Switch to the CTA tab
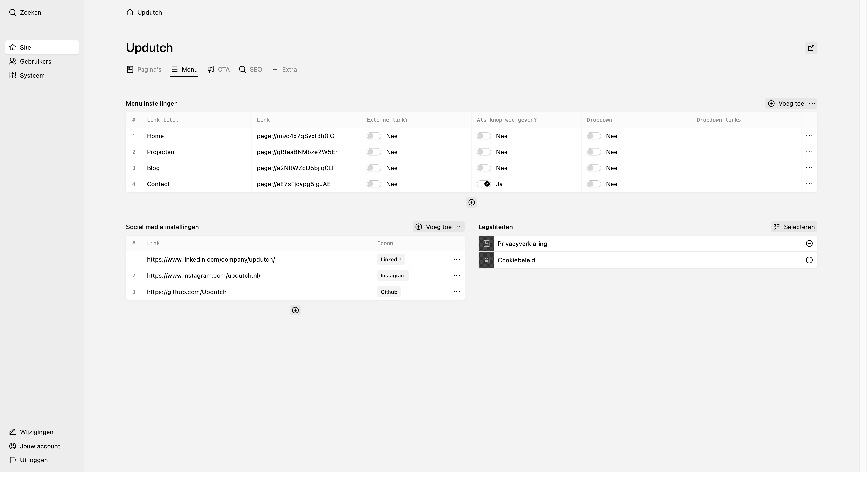This screenshot has width=868, height=477. (219, 70)
